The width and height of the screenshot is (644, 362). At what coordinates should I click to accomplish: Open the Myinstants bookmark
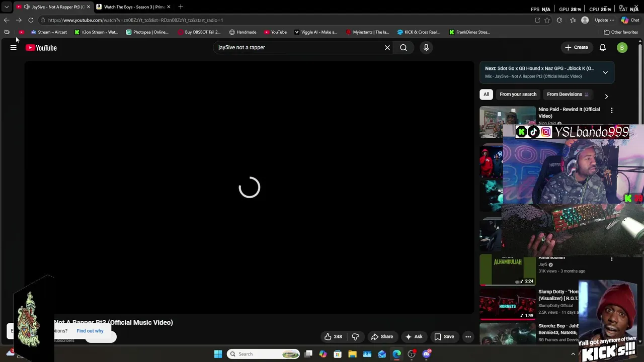tap(367, 32)
